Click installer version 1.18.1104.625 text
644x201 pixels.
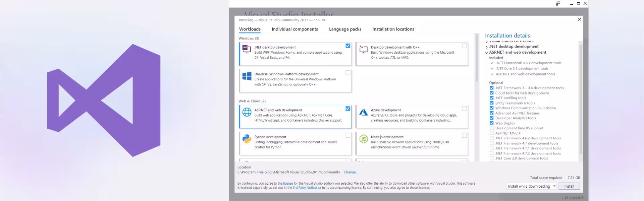pyautogui.click(x=573, y=198)
